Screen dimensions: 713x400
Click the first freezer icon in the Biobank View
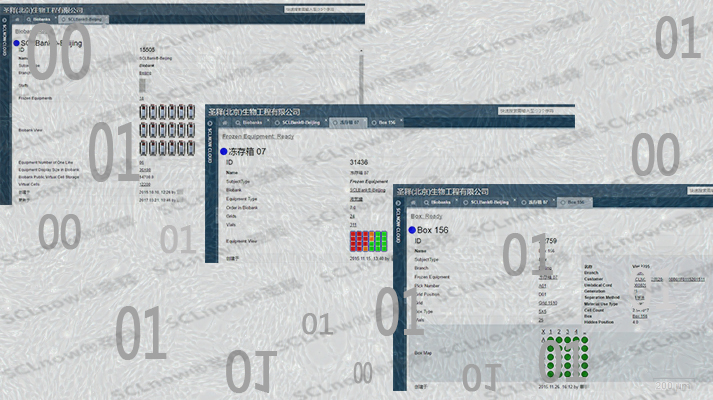[143, 111]
